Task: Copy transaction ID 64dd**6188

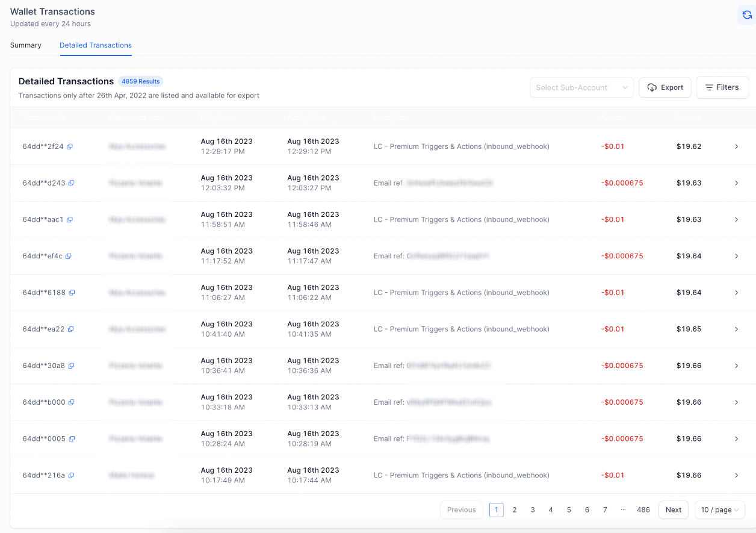Action: click(72, 293)
